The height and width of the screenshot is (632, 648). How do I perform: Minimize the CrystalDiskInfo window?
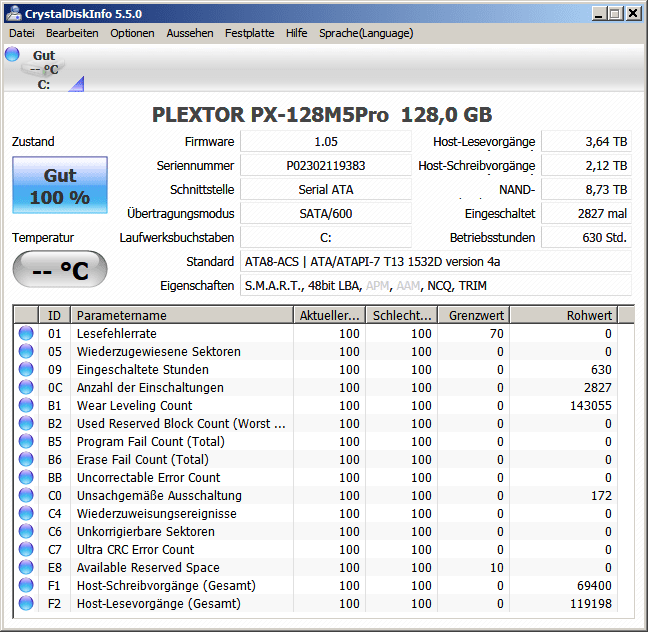pos(599,13)
